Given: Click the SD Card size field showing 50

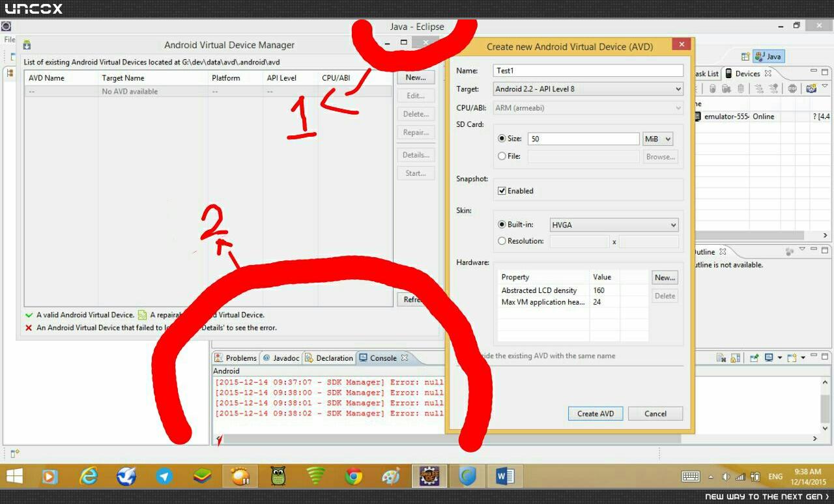Looking at the screenshot, I should tap(583, 139).
